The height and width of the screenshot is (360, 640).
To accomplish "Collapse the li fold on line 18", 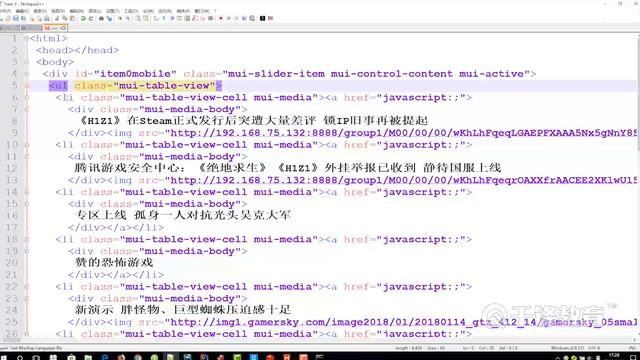I will point(27,240).
